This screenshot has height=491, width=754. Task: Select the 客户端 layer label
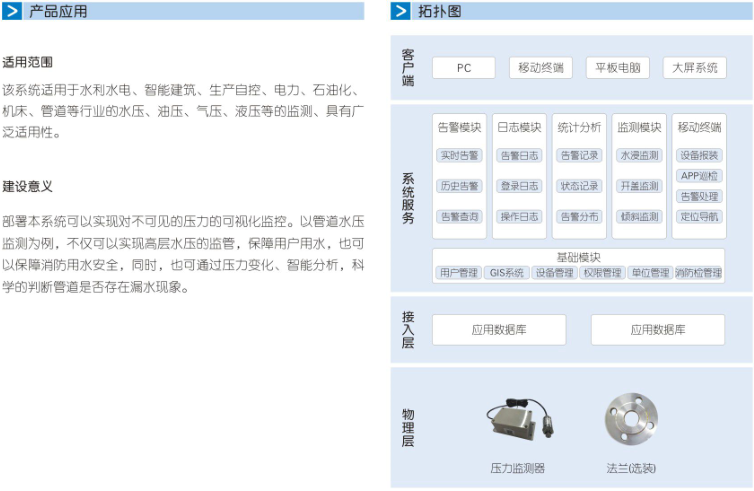[x=408, y=68]
